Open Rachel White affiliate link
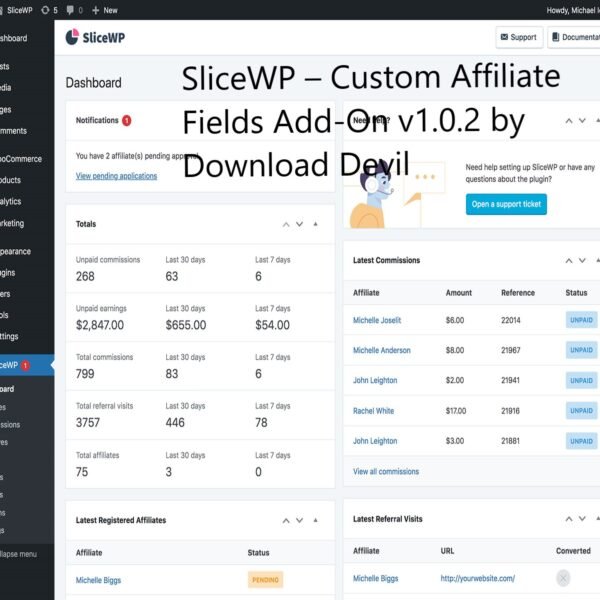The image size is (600, 600). 373,411
